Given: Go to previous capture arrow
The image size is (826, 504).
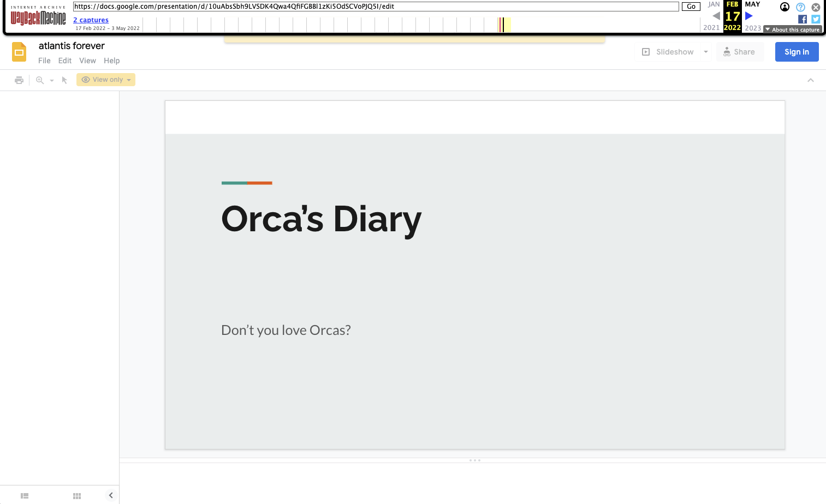Looking at the screenshot, I should (x=716, y=16).
